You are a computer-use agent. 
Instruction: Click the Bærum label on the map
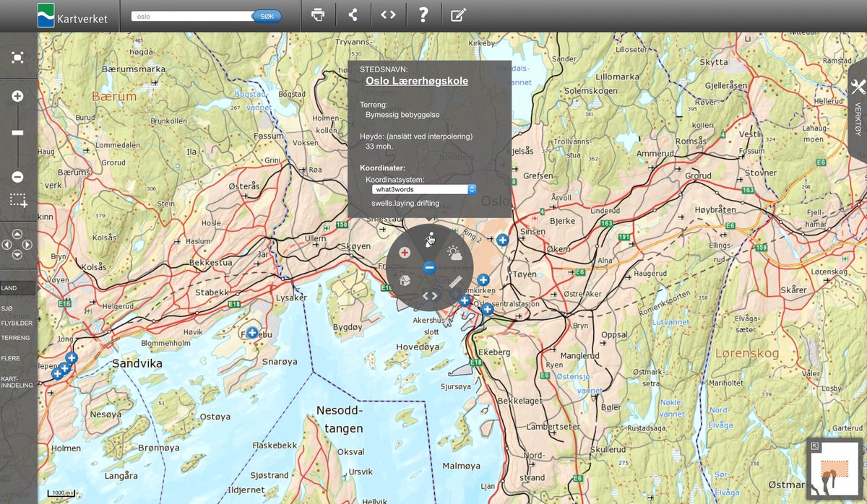[114, 96]
